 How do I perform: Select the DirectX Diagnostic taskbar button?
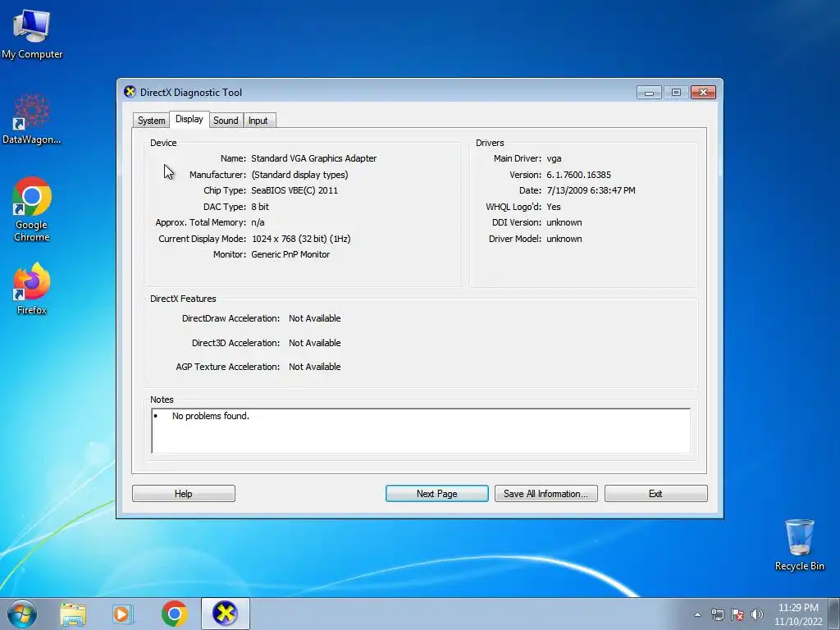tap(225, 614)
